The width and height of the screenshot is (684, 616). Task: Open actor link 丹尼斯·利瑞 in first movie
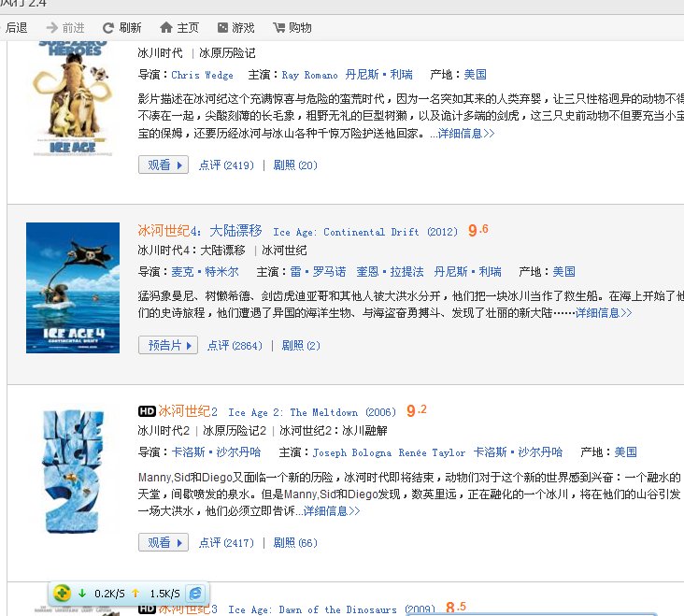378,75
